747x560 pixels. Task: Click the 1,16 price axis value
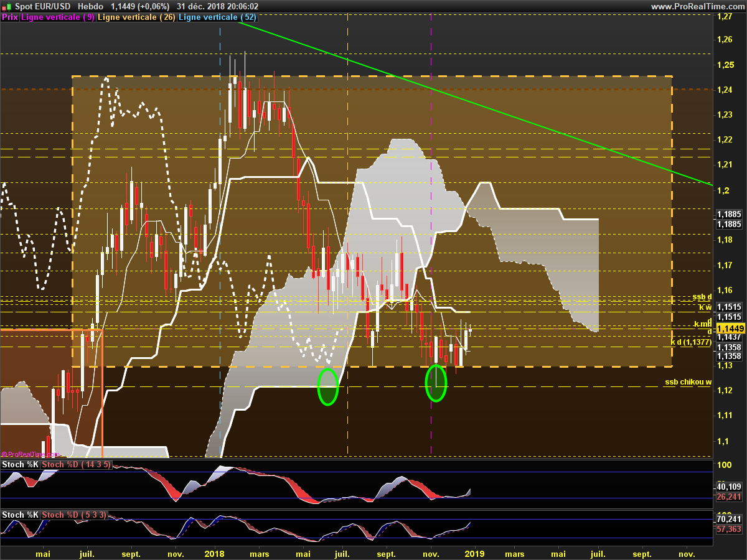pos(723,290)
